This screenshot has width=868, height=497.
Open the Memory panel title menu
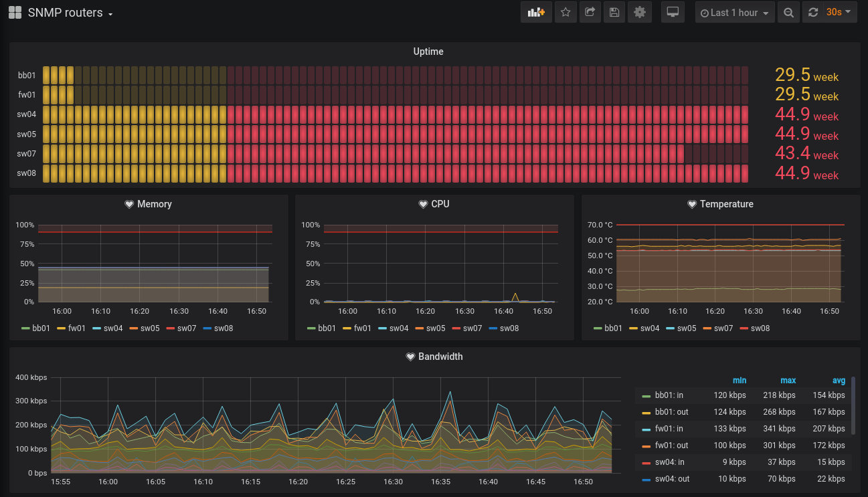[x=154, y=204]
